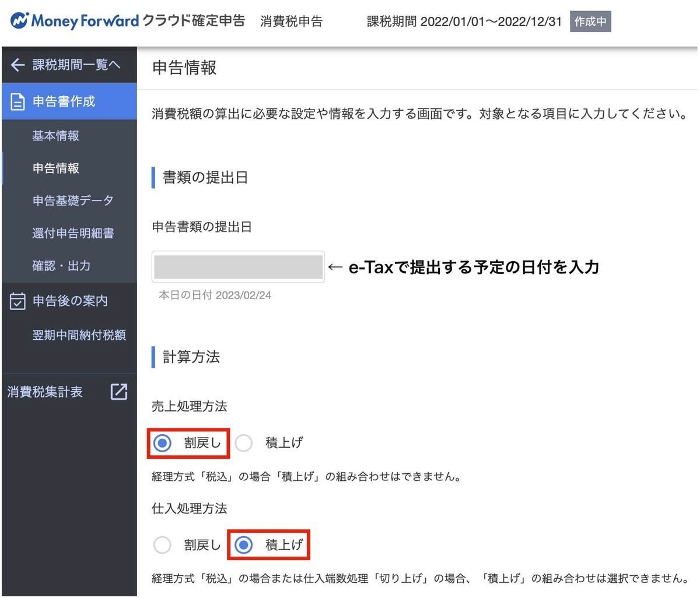Image resolution: width=700 pixels, height=598 pixels.
Task: Open 確認・出力 in the sidebar
Action: [61, 266]
